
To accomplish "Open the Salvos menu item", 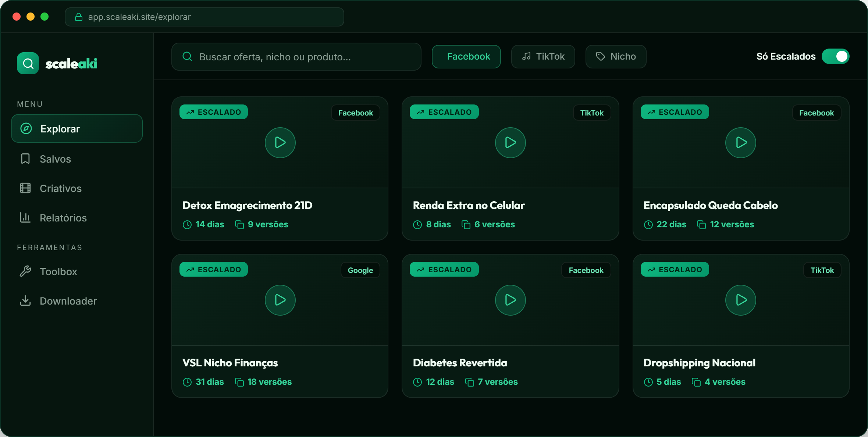I will [77, 159].
